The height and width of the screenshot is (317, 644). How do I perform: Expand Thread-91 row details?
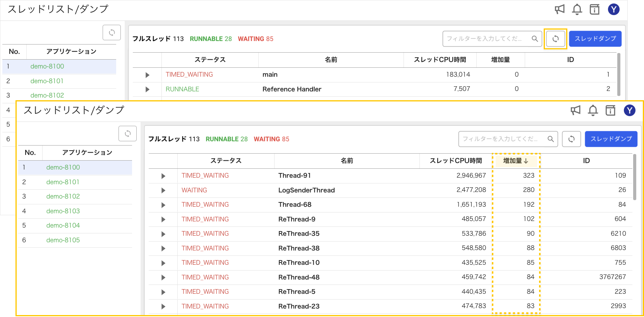(163, 176)
